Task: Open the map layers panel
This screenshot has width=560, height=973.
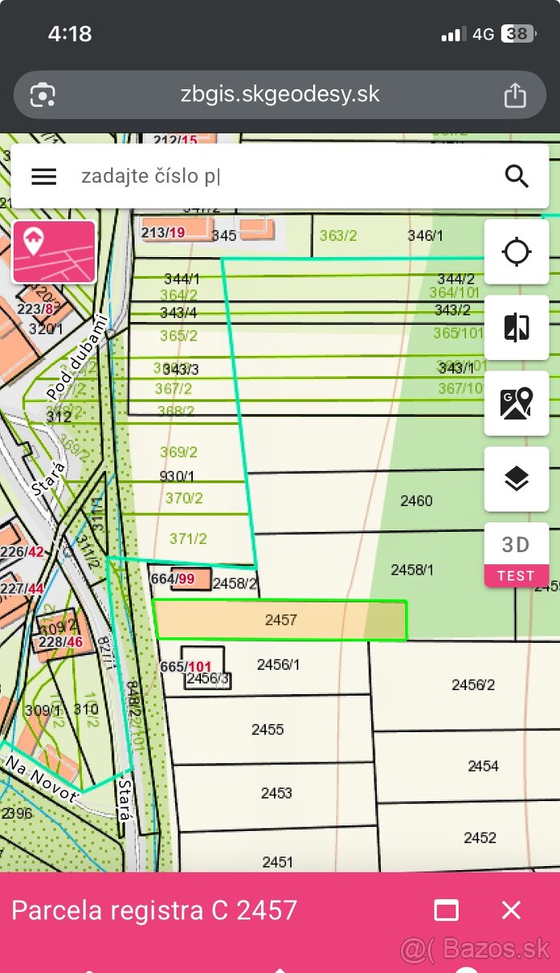Action: (516, 479)
